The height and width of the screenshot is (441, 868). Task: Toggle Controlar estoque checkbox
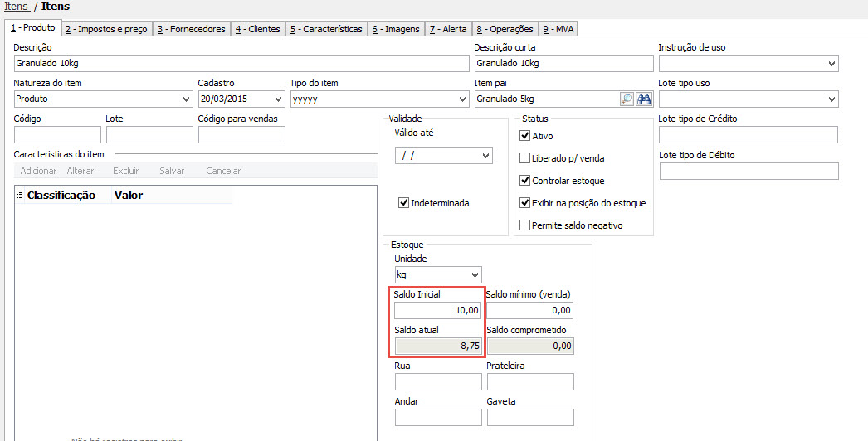525,181
